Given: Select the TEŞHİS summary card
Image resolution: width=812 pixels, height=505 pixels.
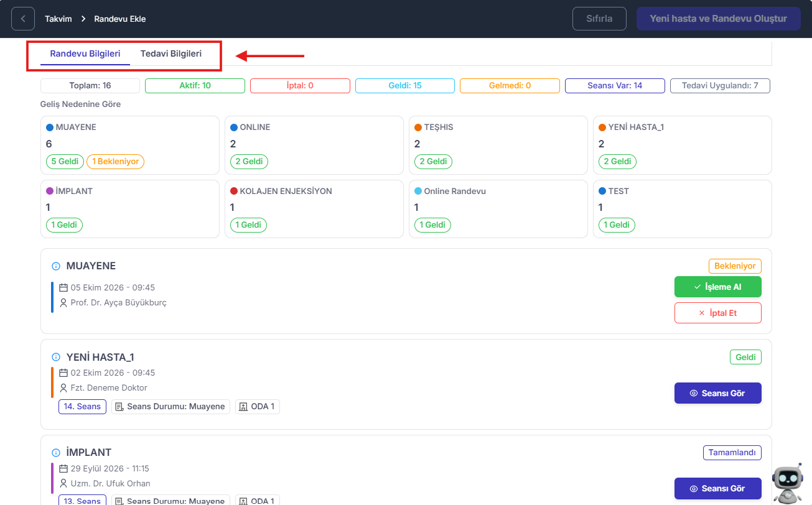Looking at the screenshot, I should [x=498, y=145].
